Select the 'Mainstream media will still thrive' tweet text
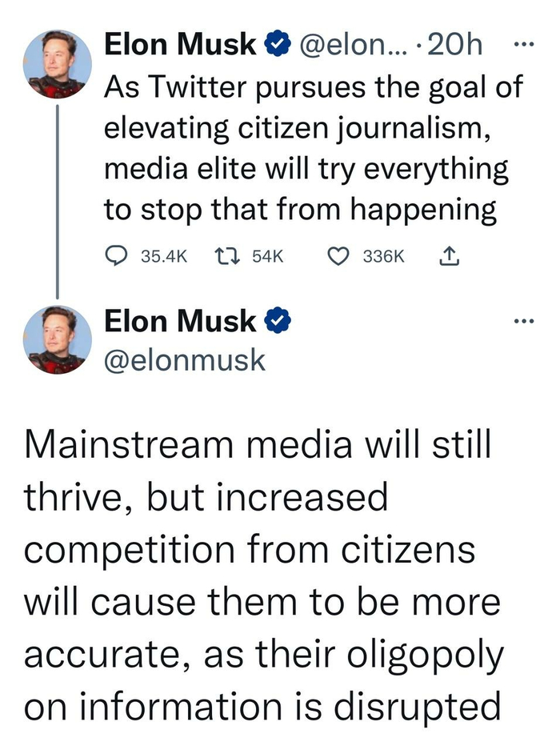This screenshot has width=560, height=750. coord(264,575)
